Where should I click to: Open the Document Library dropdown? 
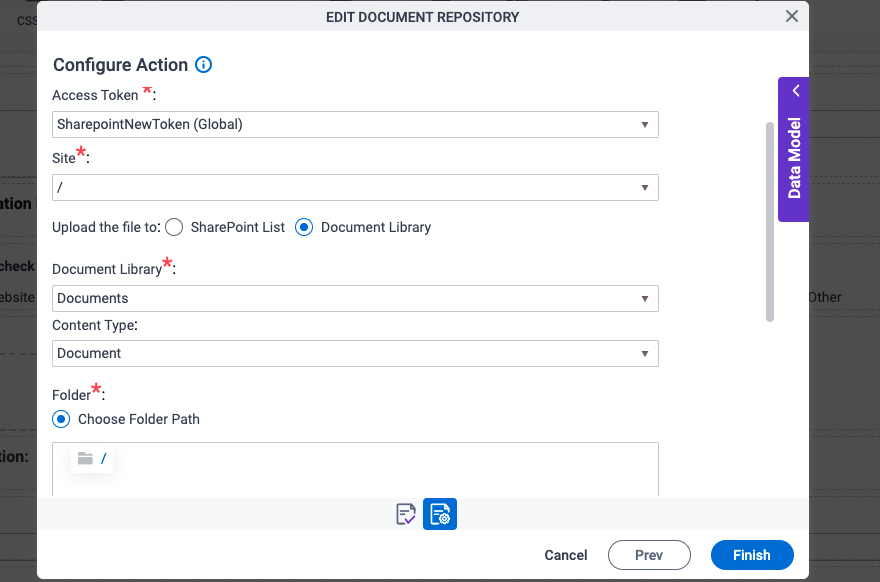point(355,298)
